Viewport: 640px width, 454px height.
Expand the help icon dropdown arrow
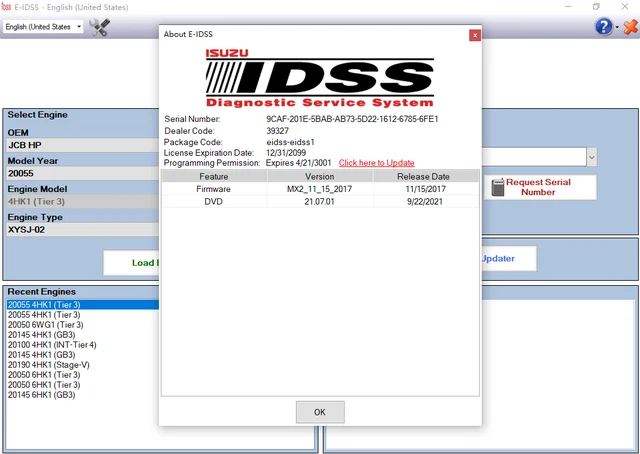pos(617,27)
